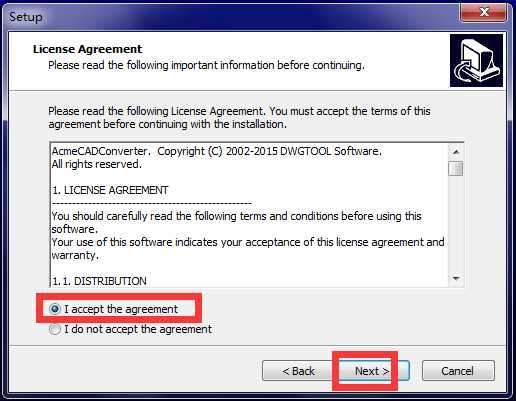Click the "I do not accept the agreement" label
The width and height of the screenshot is (516, 401).
click(x=138, y=329)
